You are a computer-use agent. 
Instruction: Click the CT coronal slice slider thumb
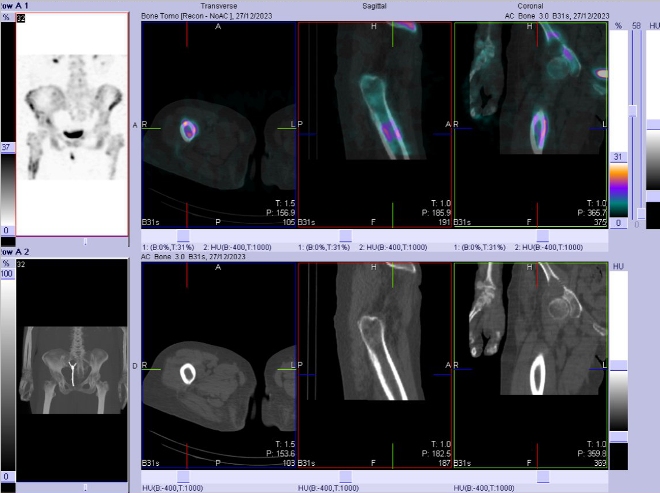pos(543,477)
